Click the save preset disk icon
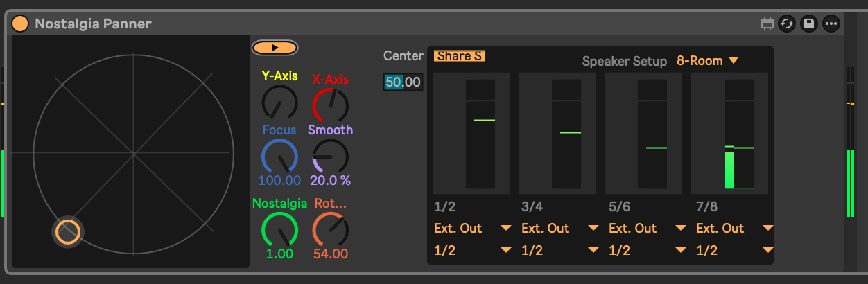This screenshot has width=868, height=284. [808, 24]
